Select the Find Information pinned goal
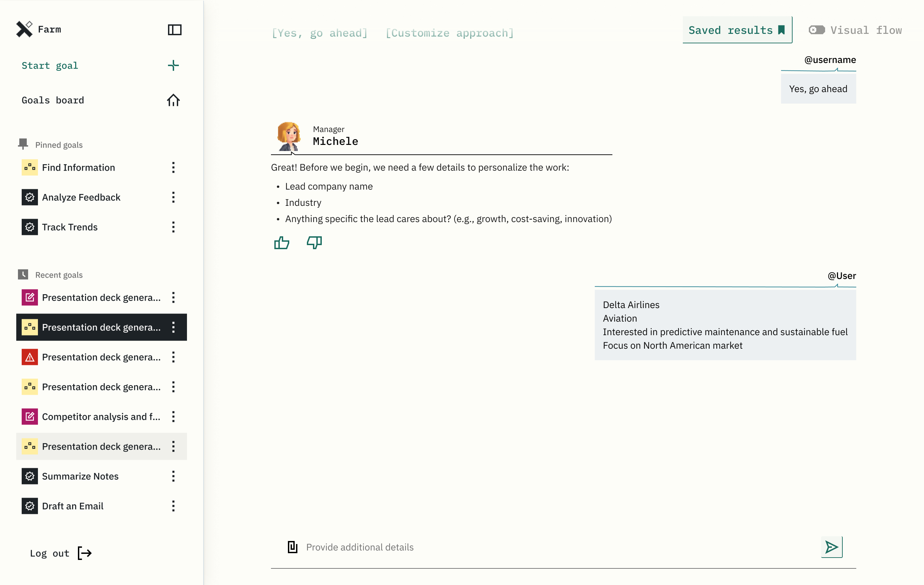This screenshot has height=585, width=924. [101, 167]
